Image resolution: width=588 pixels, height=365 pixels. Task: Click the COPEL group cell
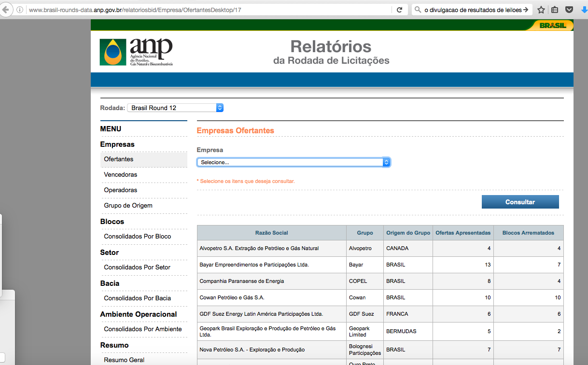tap(365, 281)
